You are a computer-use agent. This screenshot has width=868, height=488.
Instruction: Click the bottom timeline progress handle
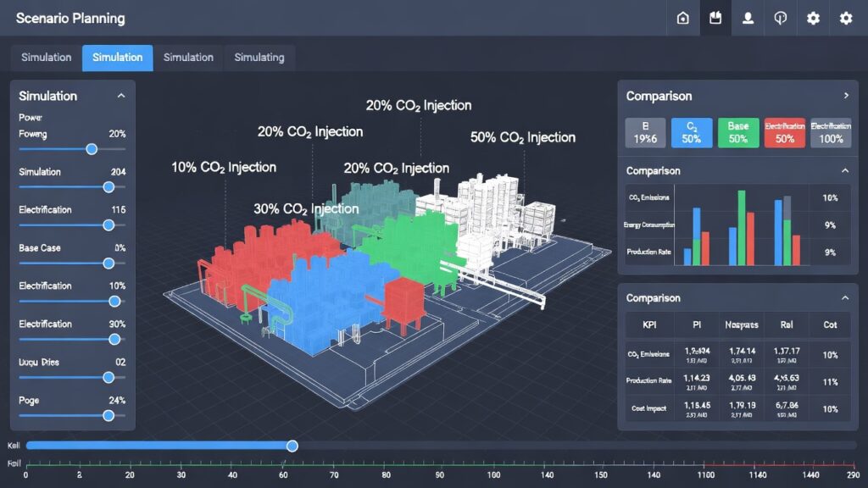(x=292, y=446)
